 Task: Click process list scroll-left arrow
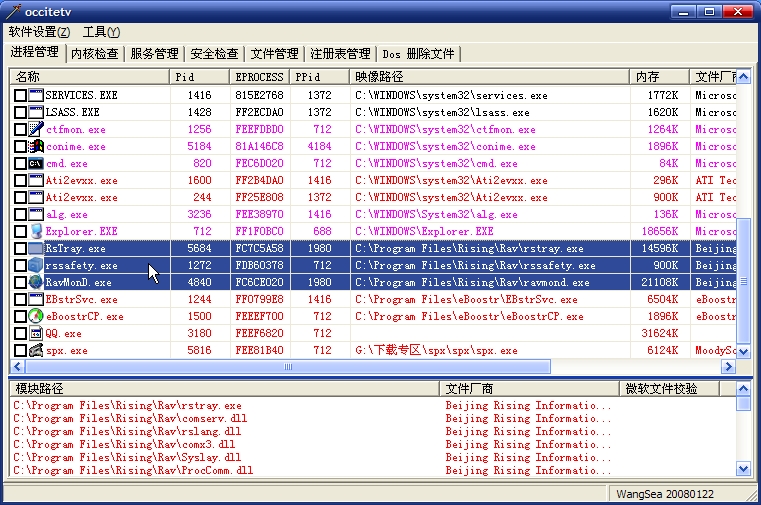17,367
